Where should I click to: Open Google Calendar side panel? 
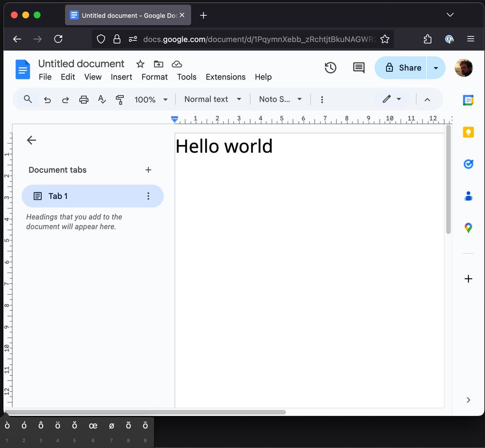coord(469,100)
